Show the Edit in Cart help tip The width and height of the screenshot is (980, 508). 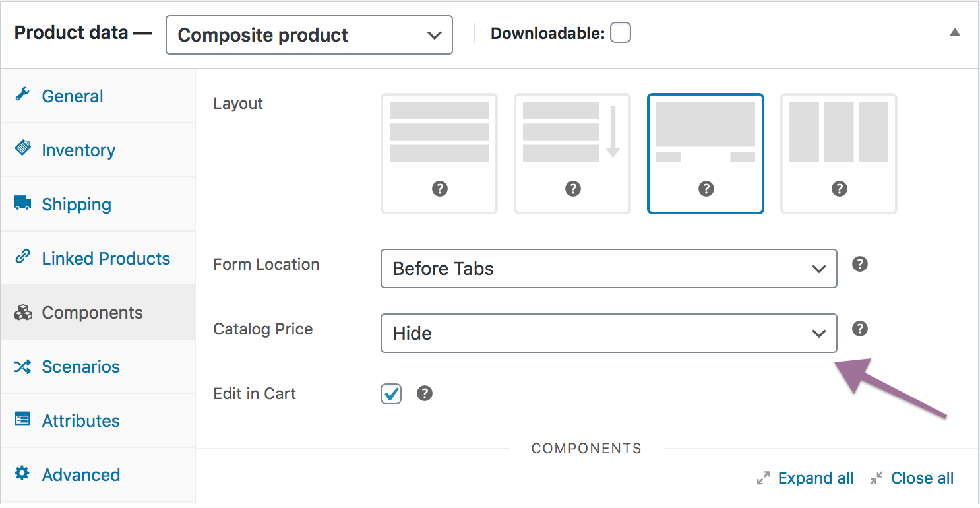[425, 393]
